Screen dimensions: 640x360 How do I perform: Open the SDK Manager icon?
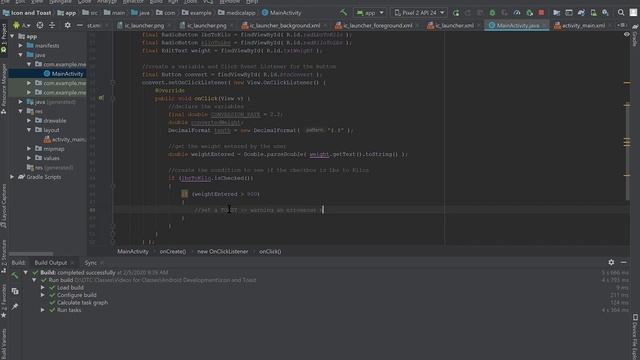tap(605, 13)
